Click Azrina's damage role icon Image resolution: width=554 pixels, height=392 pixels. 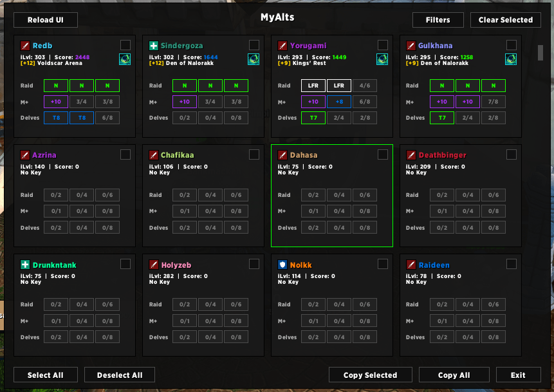[x=24, y=155]
